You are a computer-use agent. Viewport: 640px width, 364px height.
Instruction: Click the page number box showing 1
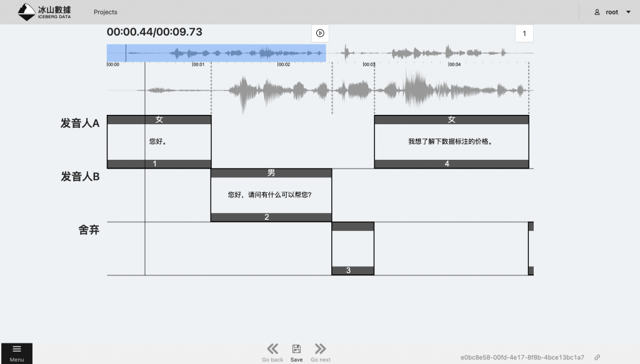coord(524,33)
